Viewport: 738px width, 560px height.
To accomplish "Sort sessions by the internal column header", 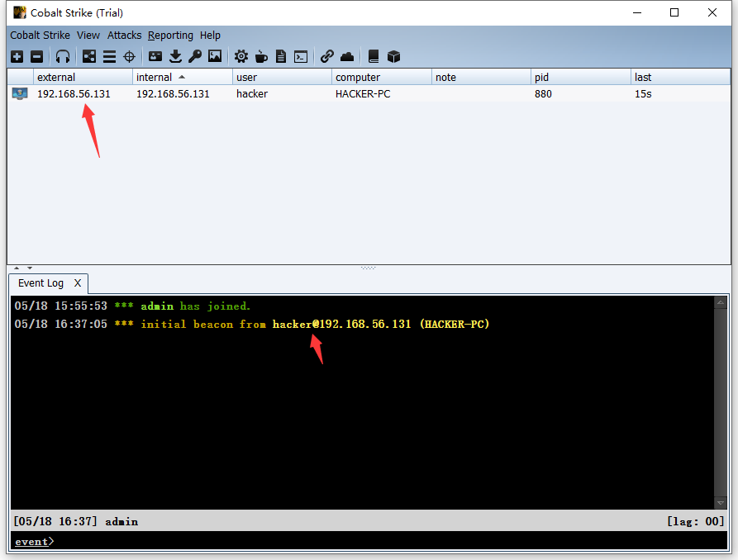I will [x=182, y=77].
